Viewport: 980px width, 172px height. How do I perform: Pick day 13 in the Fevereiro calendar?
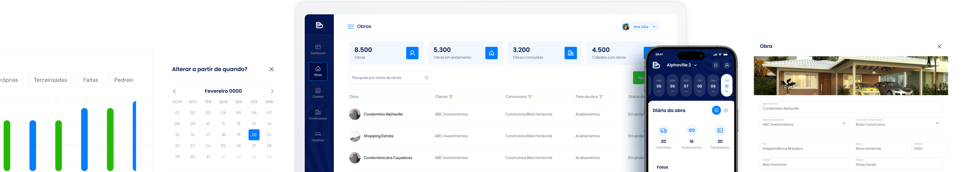point(254,124)
